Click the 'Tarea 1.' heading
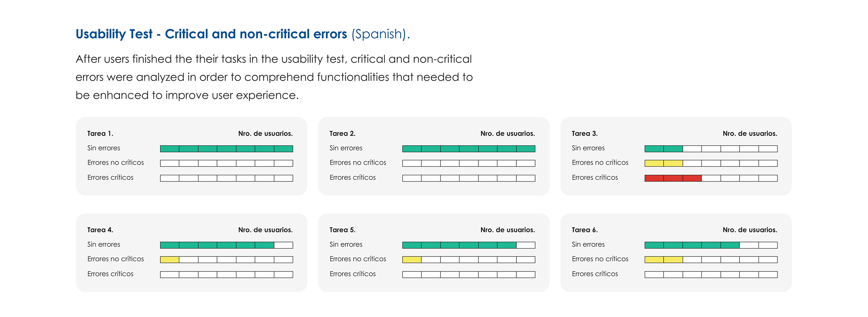 [100, 133]
